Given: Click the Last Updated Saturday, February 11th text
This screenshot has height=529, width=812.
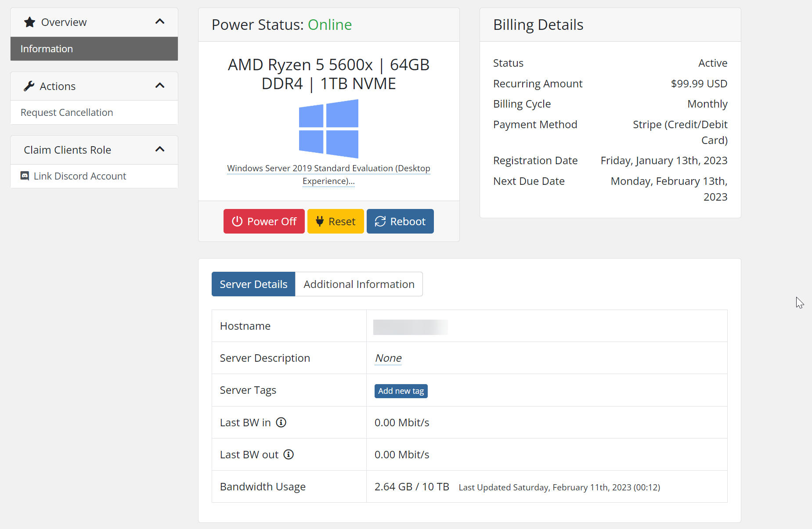Looking at the screenshot, I should click(559, 487).
